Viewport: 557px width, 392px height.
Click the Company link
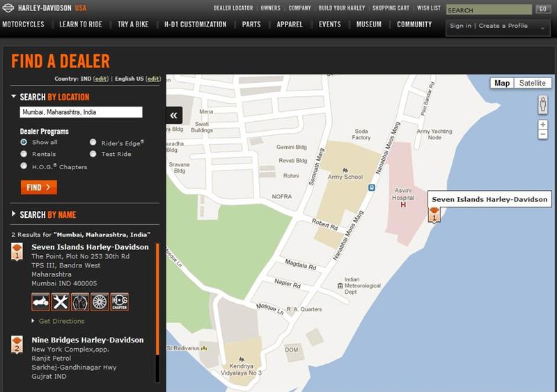[300, 8]
